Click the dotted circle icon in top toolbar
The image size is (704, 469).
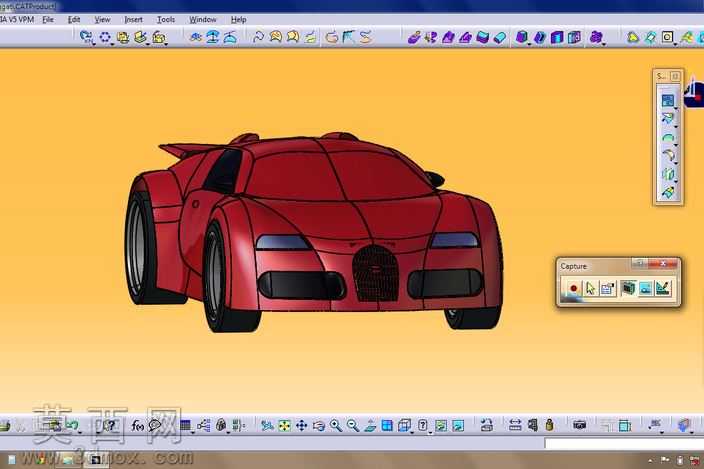105,37
